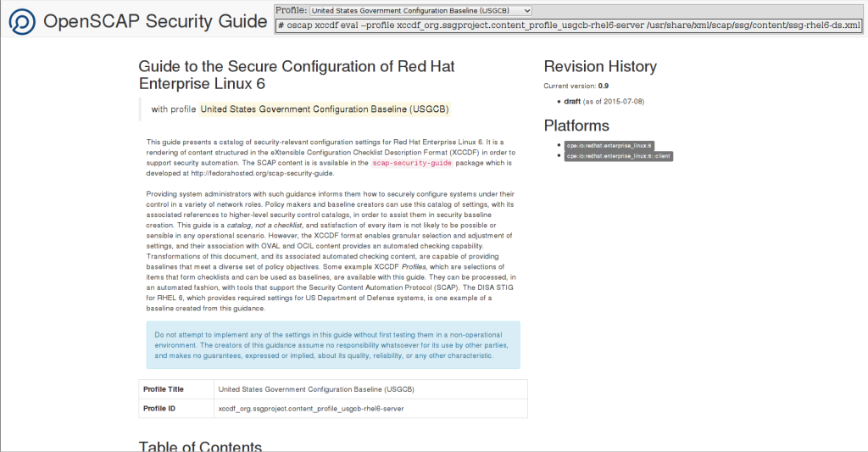Viewport: 868px width, 452px height.
Task: Click the Current version 0.9 text
Action: tap(576, 86)
